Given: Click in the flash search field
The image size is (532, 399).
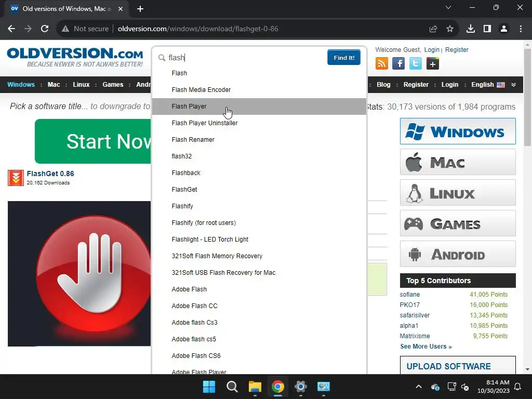Looking at the screenshot, I should tap(246, 58).
